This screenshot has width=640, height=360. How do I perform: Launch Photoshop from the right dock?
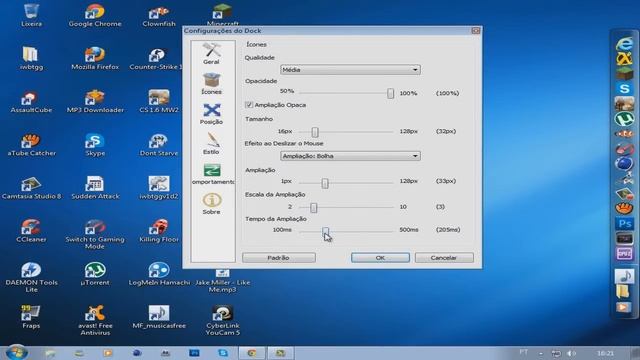click(x=624, y=223)
